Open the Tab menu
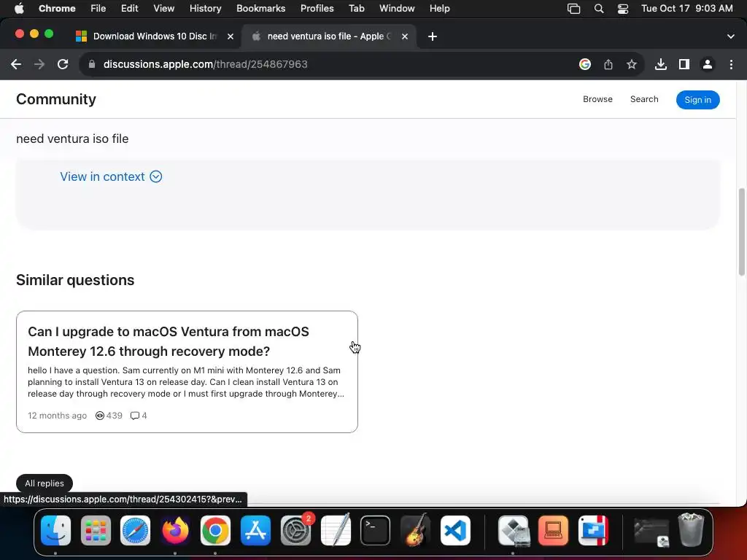This screenshot has width=747, height=560. click(356, 9)
